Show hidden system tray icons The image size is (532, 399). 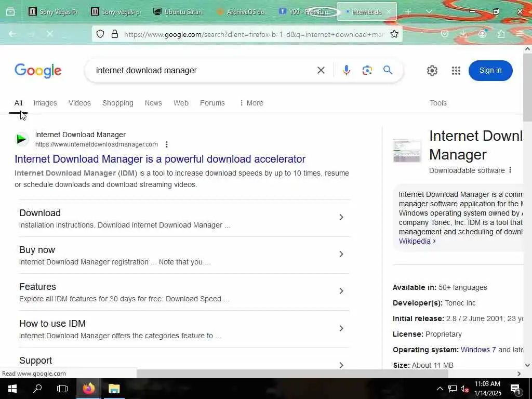click(440, 389)
